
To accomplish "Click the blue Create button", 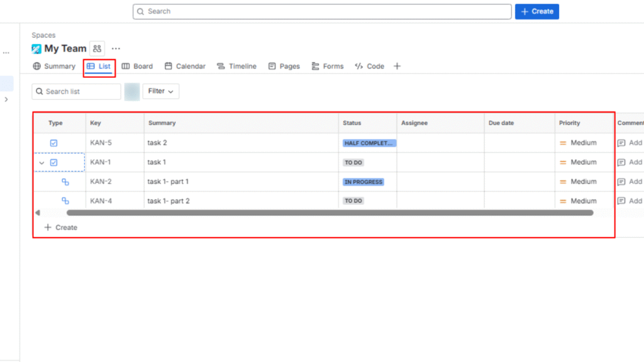I will (536, 11).
